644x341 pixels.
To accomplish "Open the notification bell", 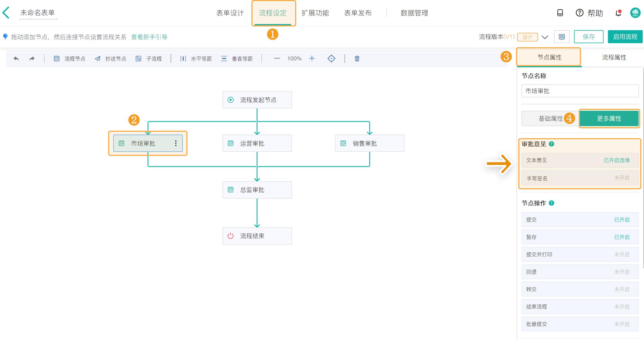I will pyautogui.click(x=618, y=13).
